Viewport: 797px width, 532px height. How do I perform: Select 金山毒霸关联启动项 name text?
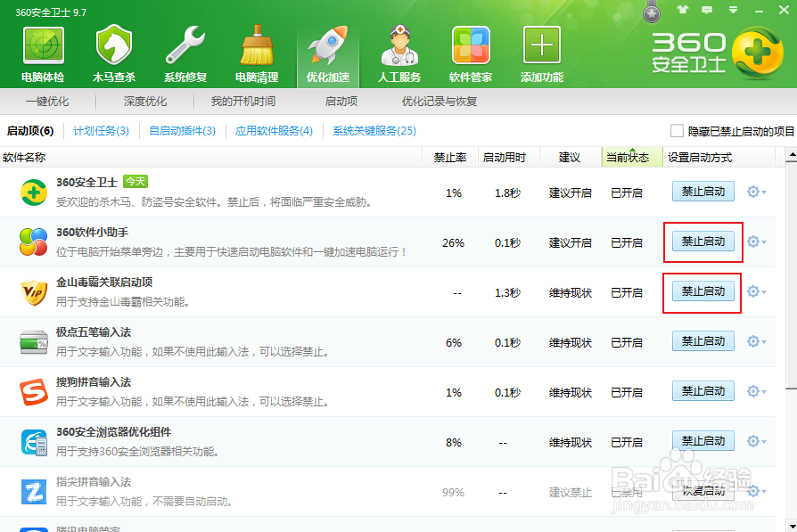pos(104,282)
